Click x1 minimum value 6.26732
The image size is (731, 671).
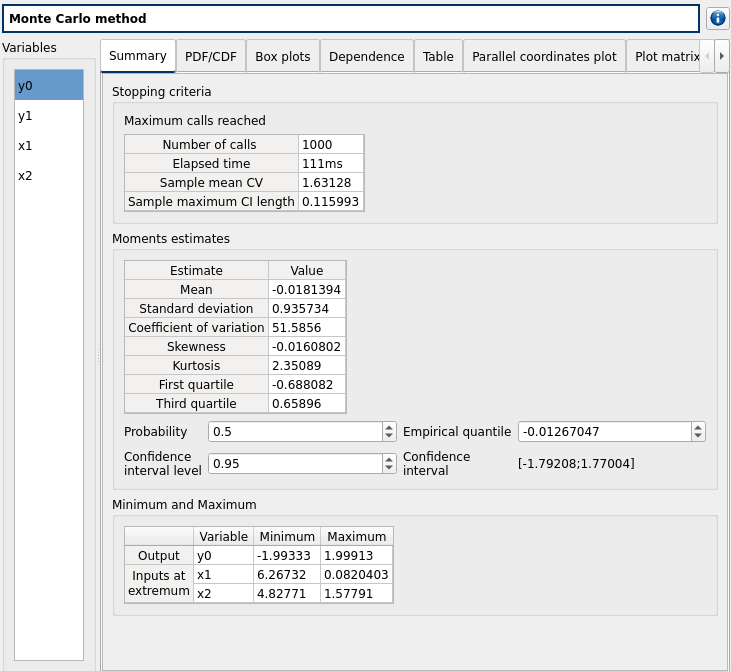pyautogui.click(x=287, y=574)
